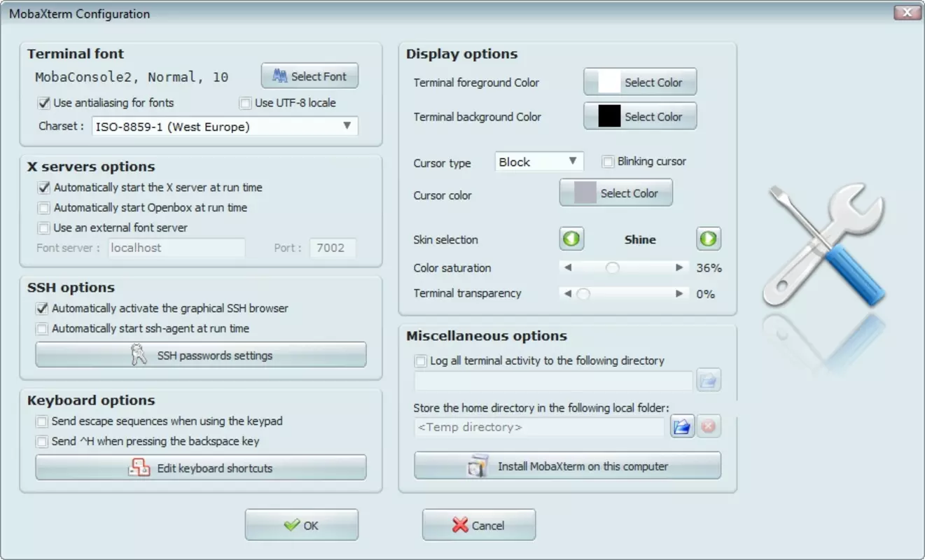Toggle Automatically start the X server
Screen dimensions: 925x560
(x=44, y=188)
